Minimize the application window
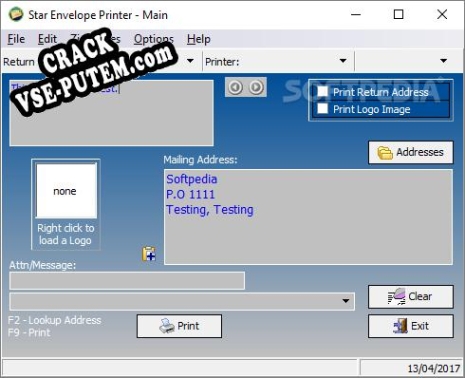 pos(356,14)
